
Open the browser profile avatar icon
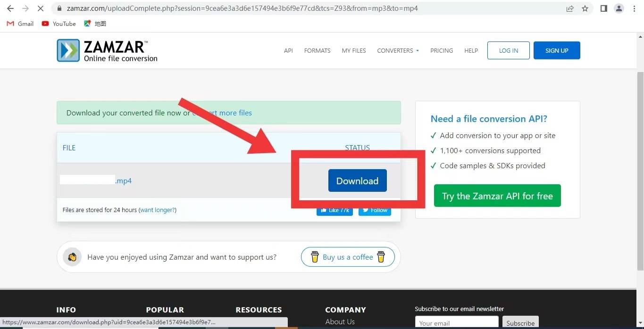[x=619, y=8]
